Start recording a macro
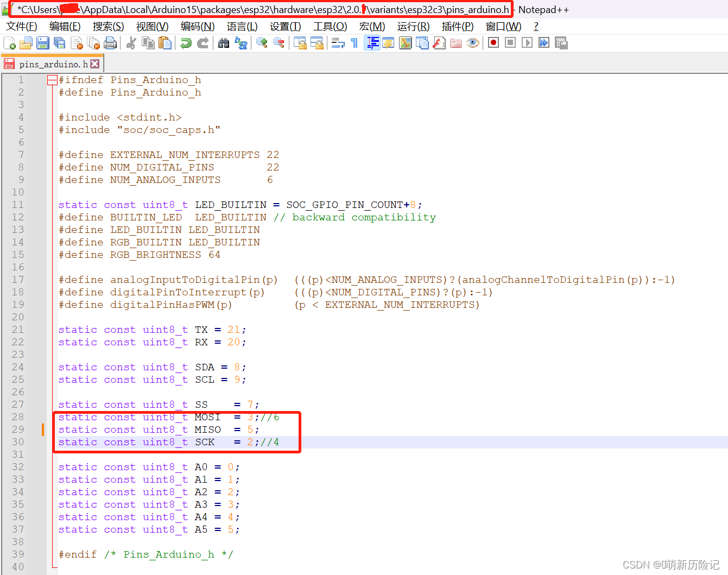Image resolution: width=728 pixels, height=575 pixels. coord(493,42)
